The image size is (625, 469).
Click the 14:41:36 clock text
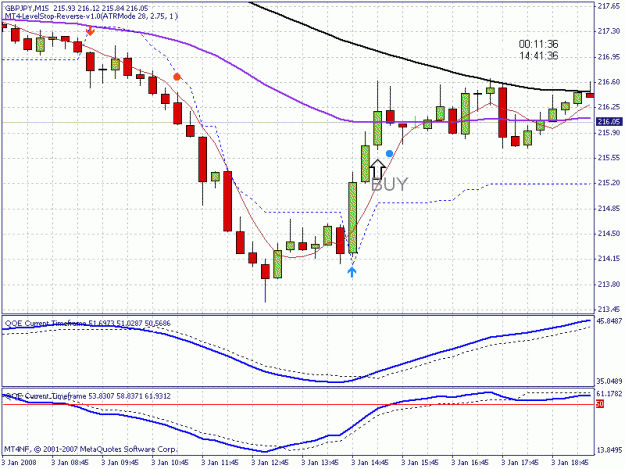539,55
